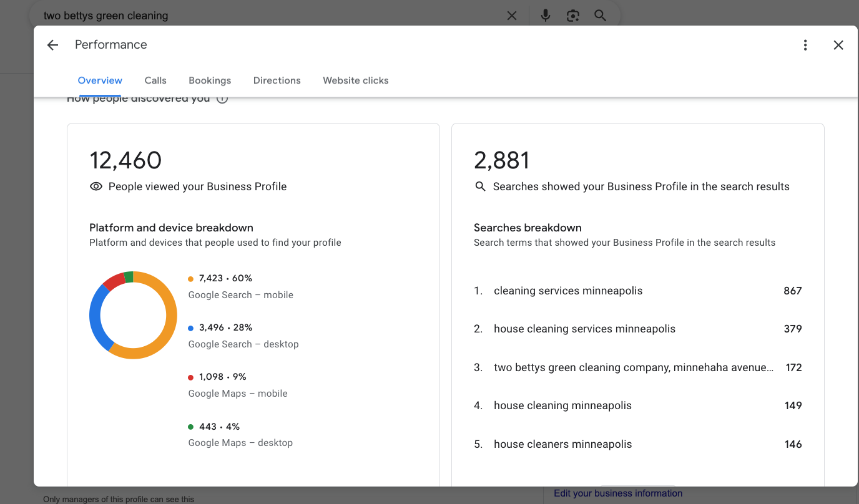Click 'People viewed your Business Profile' text

(197, 187)
